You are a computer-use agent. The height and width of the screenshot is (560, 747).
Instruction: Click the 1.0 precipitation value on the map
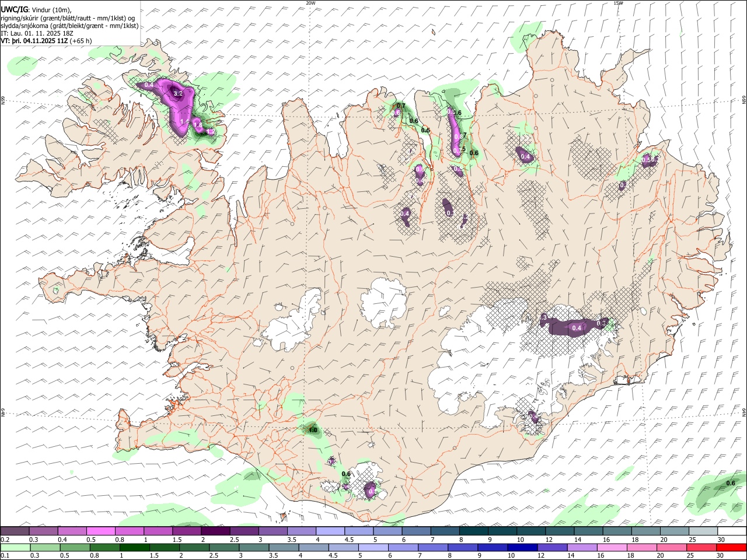tap(313, 430)
